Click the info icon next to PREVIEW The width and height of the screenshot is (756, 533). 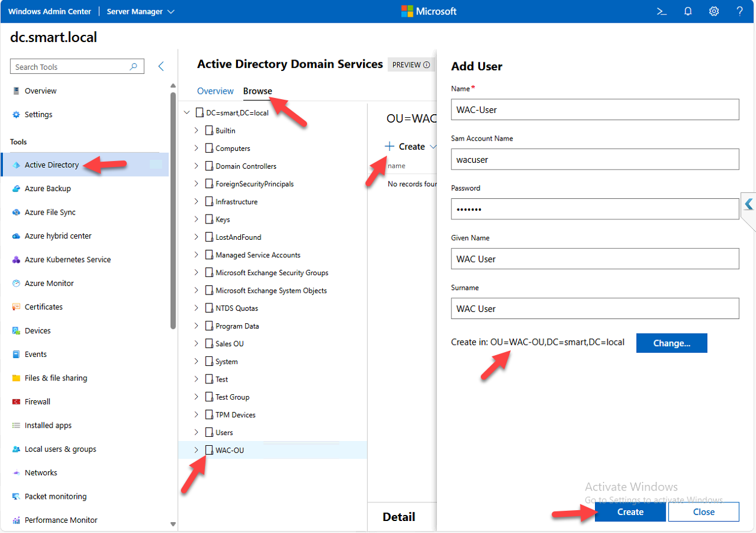[x=427, y=65]
